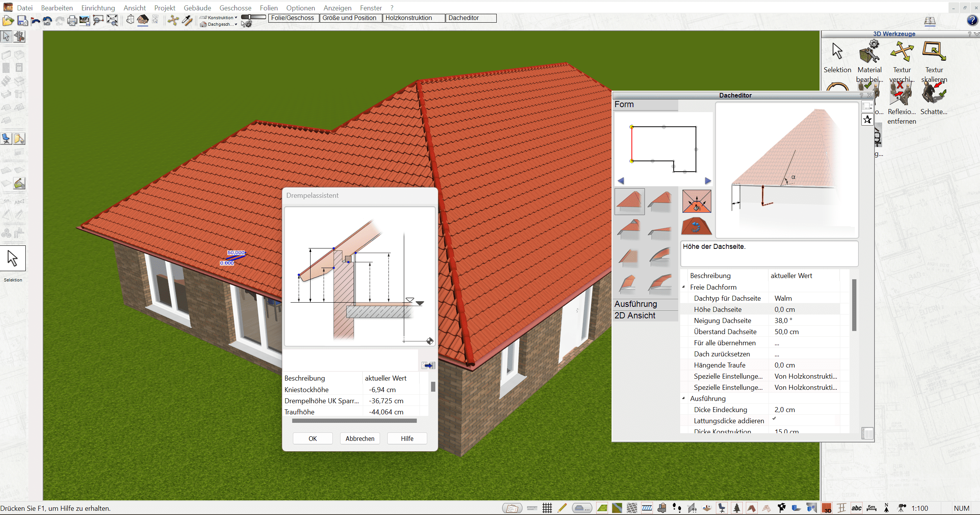Toggle roof covering visibility icon
Viewport: 980px width, 515px height.
(x=752, y=508)
